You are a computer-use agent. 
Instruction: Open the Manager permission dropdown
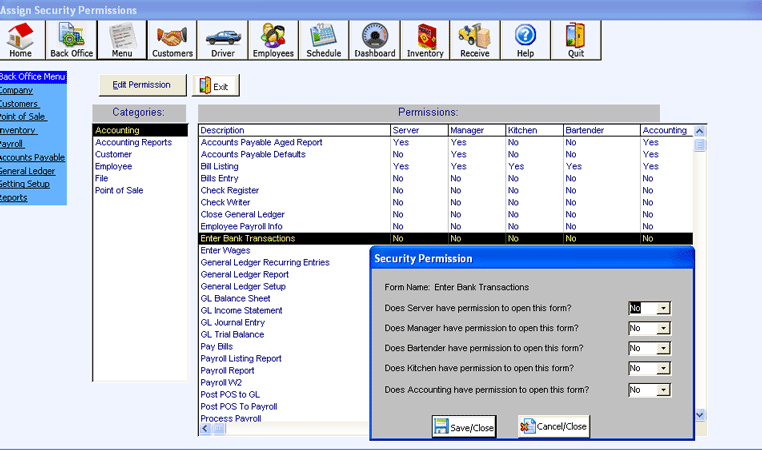(x=663, y=329)
